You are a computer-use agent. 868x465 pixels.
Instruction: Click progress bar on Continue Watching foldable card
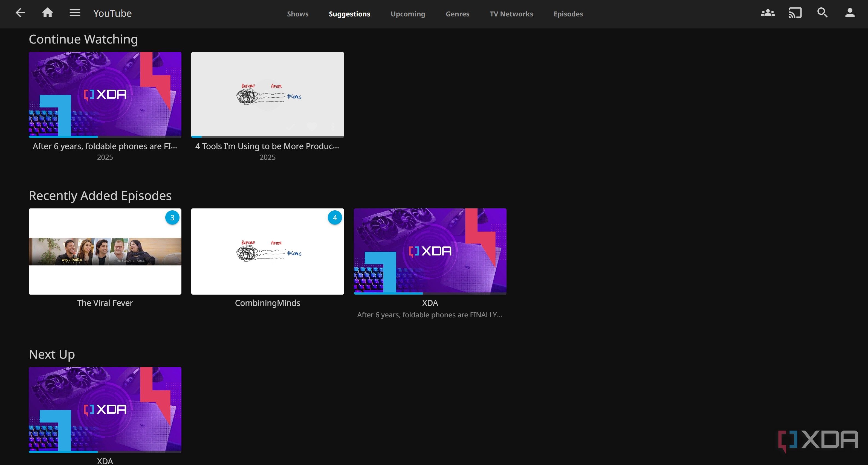coord(105,137)
